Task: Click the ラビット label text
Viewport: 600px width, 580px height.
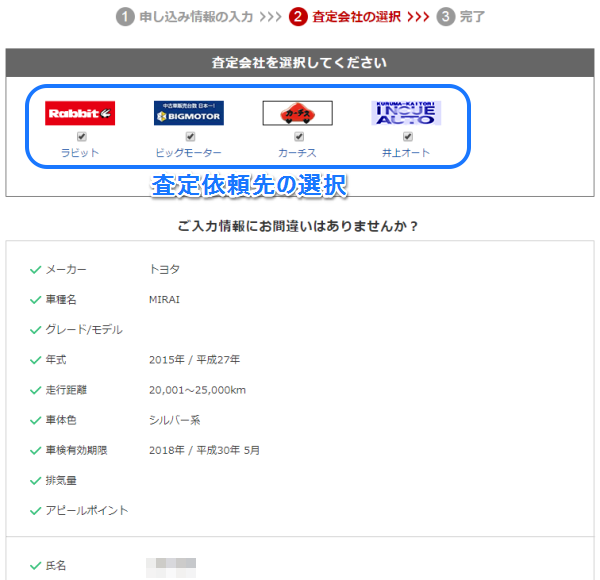Action: point(80,153)
